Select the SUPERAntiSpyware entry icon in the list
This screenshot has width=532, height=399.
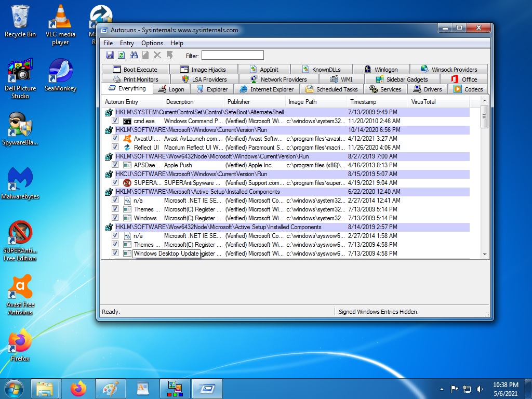pos(127,182)
